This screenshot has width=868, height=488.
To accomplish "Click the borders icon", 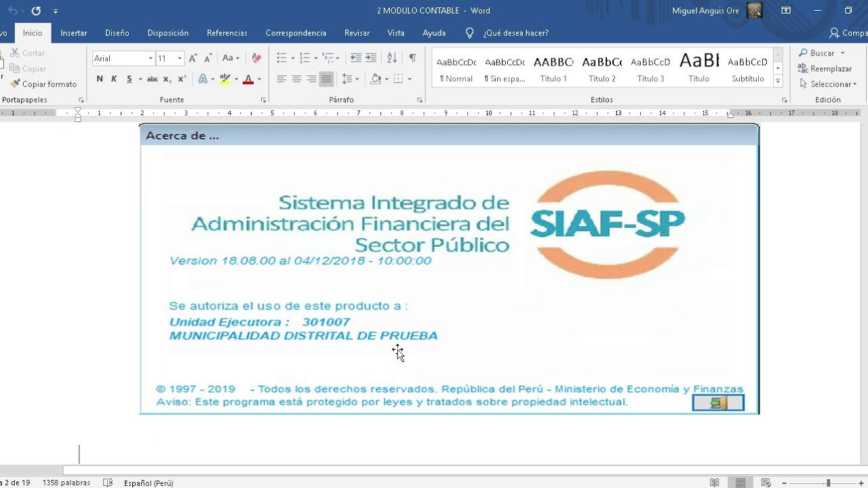I will click(399, 79).
